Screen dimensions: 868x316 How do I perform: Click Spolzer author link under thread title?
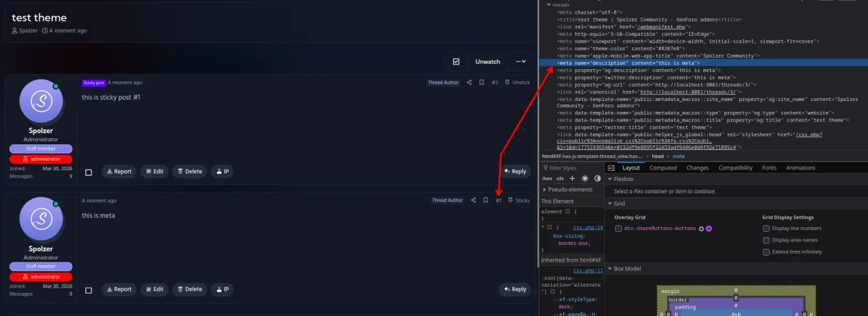(x=28, y=31)
